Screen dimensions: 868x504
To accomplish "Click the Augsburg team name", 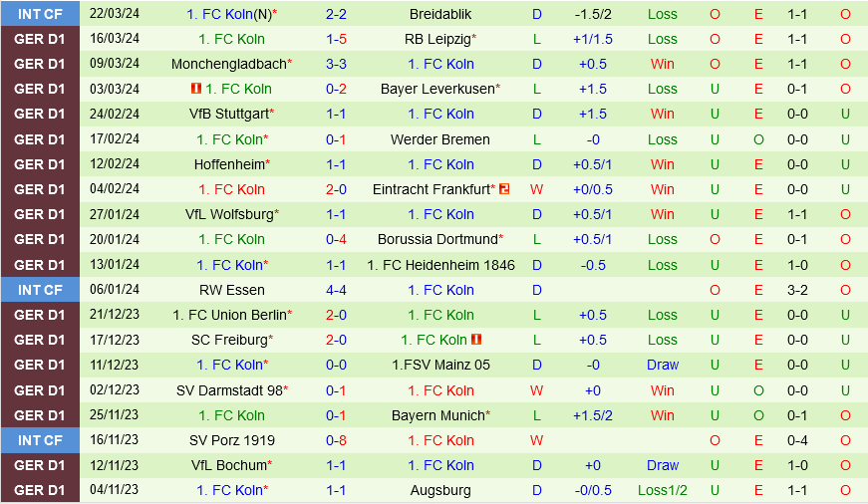I will pos(440,490).
